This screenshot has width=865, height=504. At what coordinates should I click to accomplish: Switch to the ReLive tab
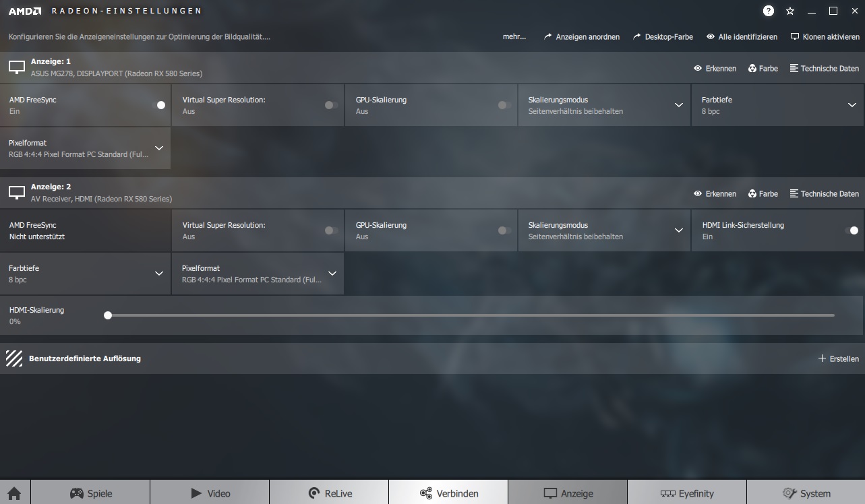(329, 493)
